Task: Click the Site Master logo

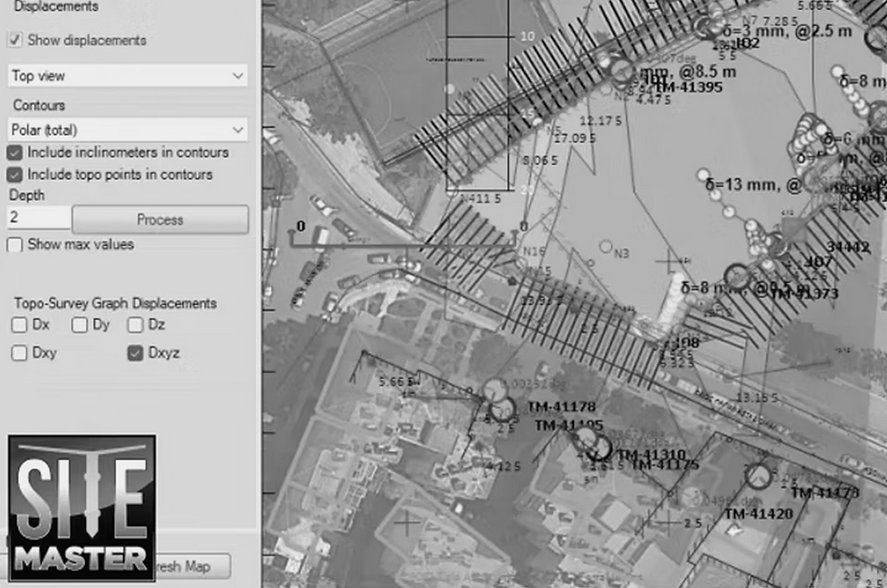Action: point(82,507)
